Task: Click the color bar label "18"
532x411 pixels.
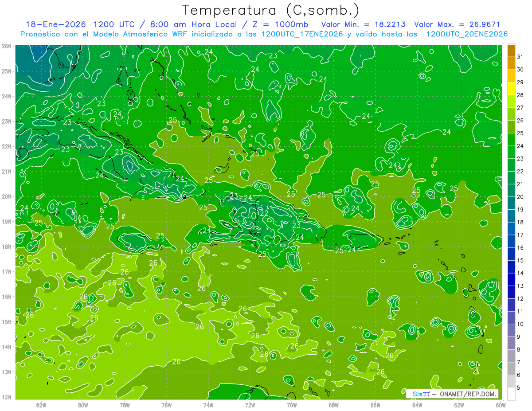Action: point(520,222)
